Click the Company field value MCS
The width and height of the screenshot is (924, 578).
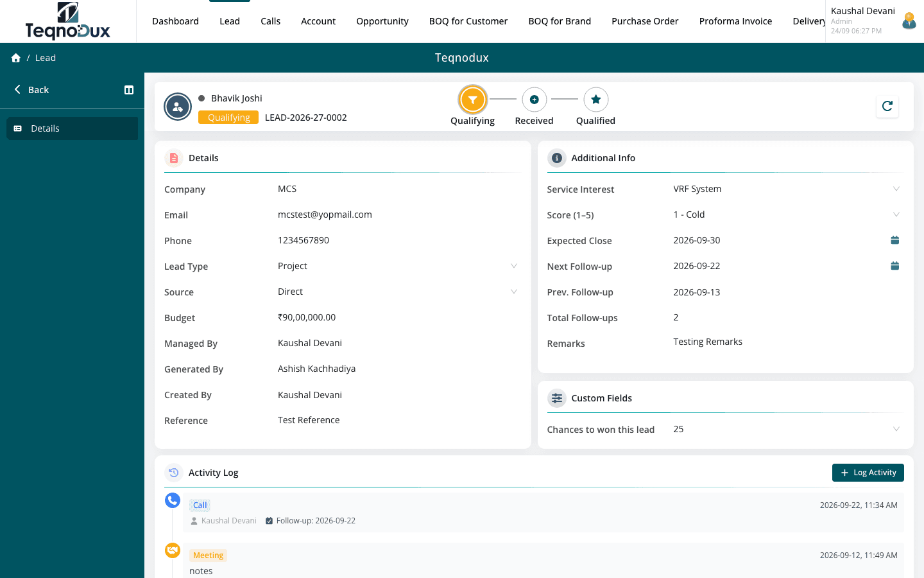click(287, 189)
